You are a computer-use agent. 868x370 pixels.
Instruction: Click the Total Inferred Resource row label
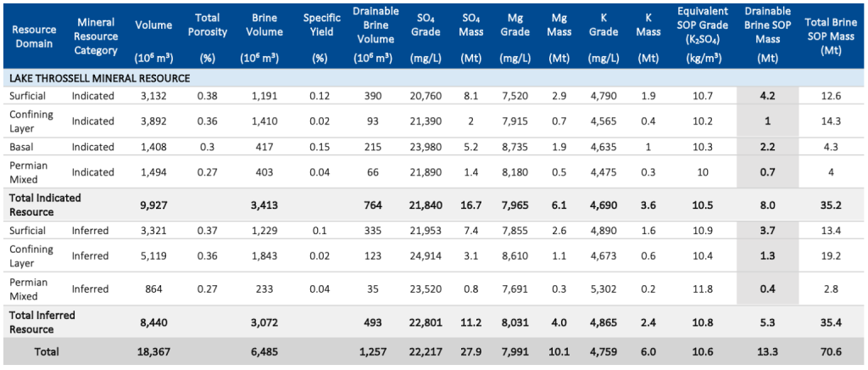pos(42,322)
